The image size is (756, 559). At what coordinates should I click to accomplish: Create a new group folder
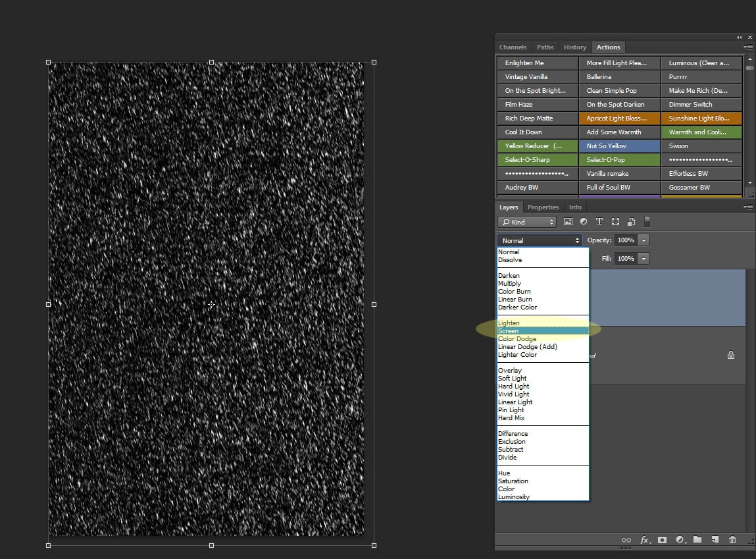click(697, 540)
